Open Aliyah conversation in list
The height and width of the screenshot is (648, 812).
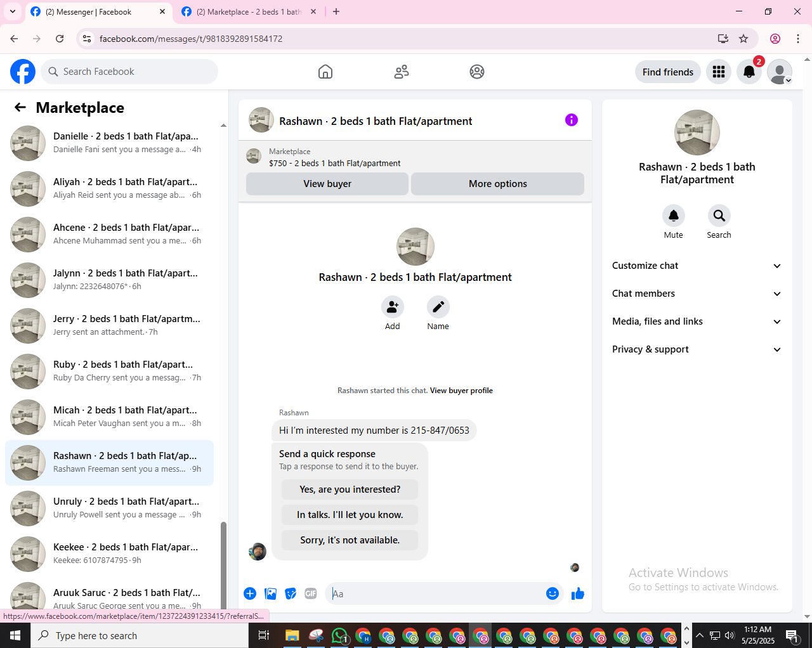(x=109, y=189)
